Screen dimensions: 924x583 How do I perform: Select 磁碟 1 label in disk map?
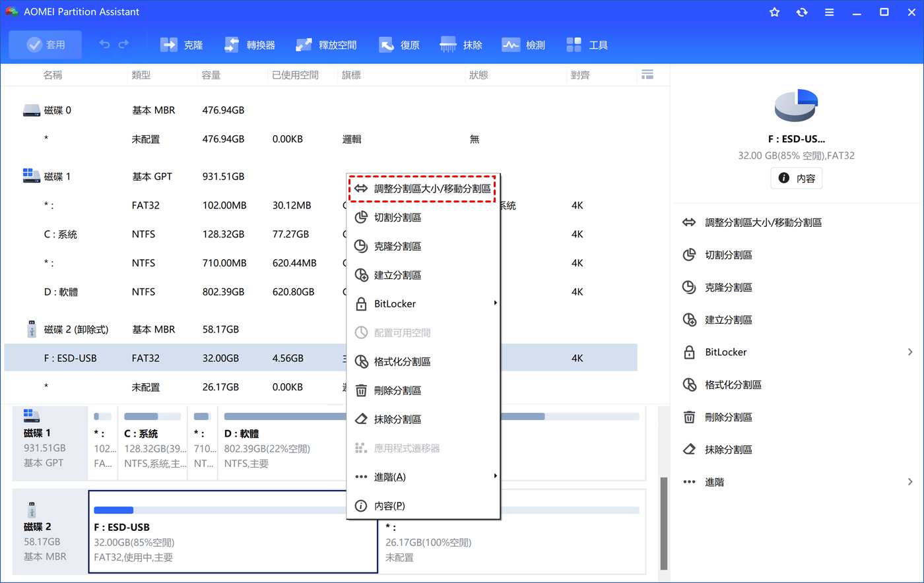50,443
